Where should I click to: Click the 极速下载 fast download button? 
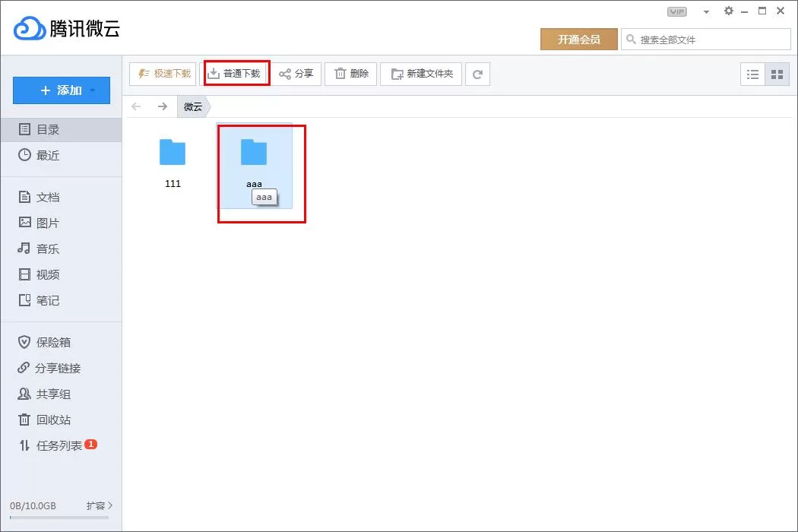[163, 74]
